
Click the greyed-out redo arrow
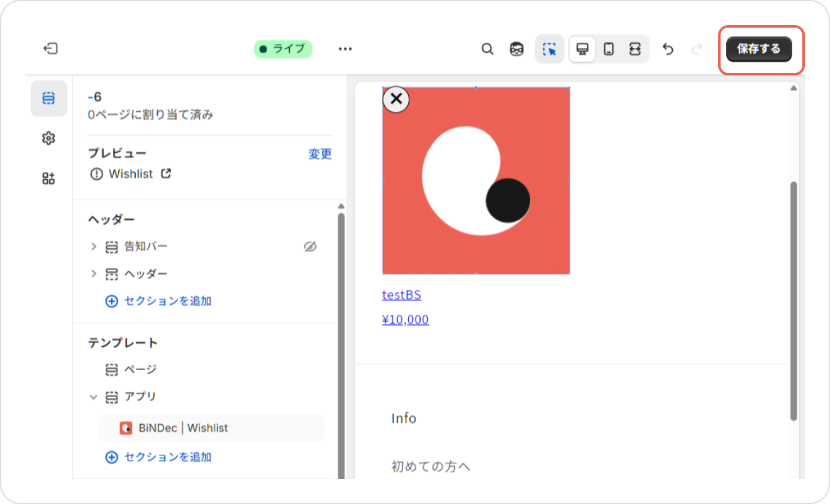696,49
